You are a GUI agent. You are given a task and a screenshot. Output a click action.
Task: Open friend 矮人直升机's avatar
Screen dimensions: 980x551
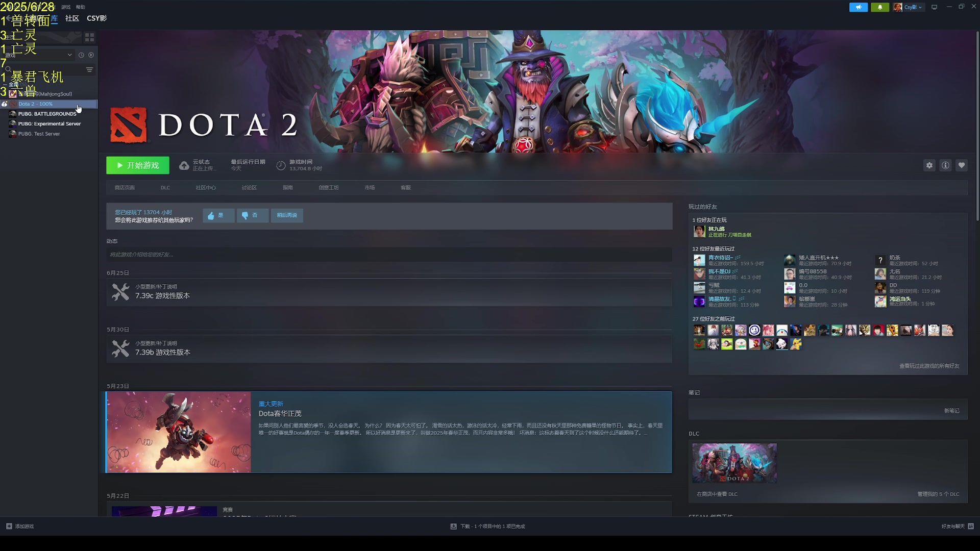pyautogui.click(x=790, y=260)
